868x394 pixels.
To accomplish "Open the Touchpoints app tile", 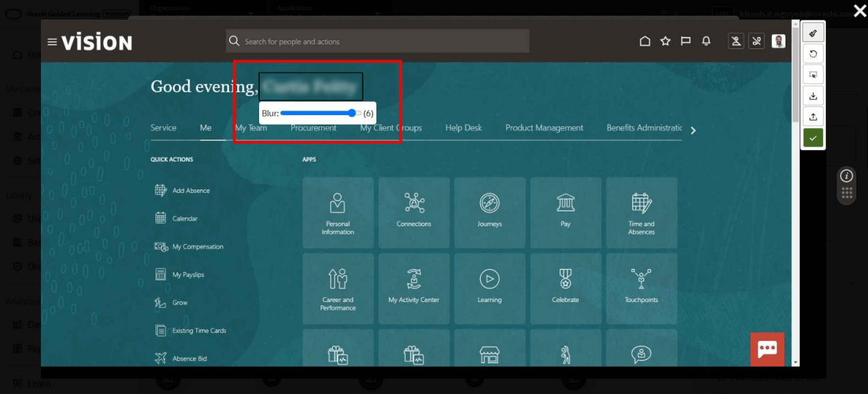I will click(642, 288).
